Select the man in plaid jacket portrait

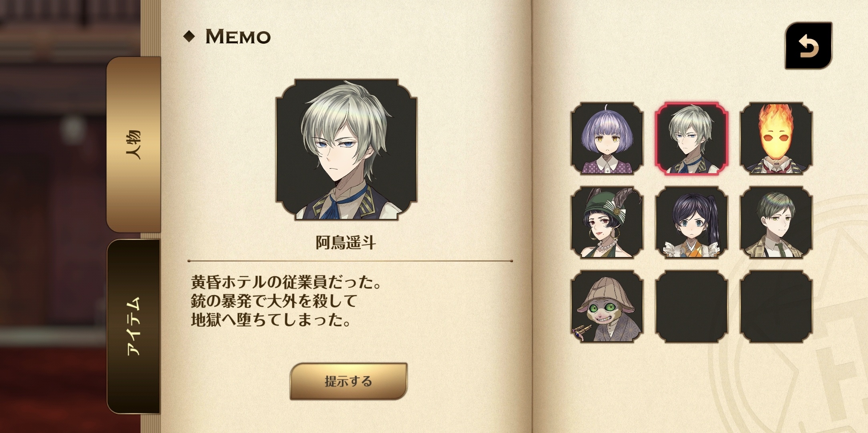pyautogui.click(x=776, y=223)
